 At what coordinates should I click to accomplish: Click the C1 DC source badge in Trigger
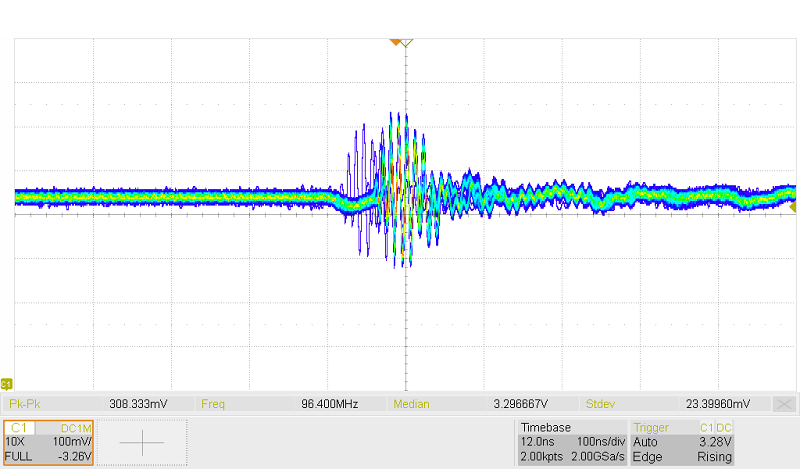717,427
